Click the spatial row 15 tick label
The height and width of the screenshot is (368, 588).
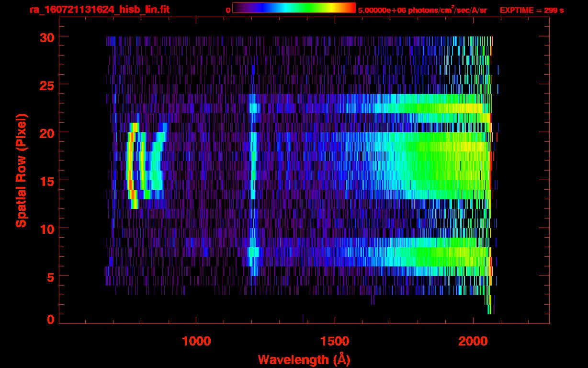(47, 181)
